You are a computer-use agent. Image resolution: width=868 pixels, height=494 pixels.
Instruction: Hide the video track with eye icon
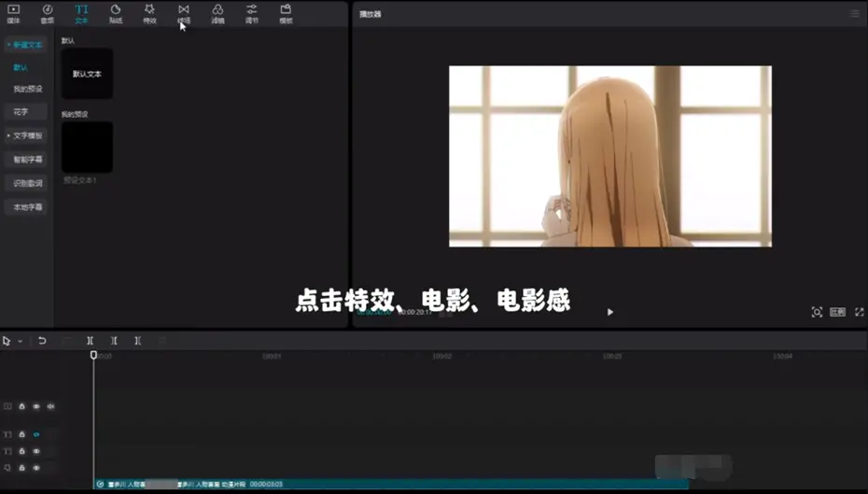[36, 406]
